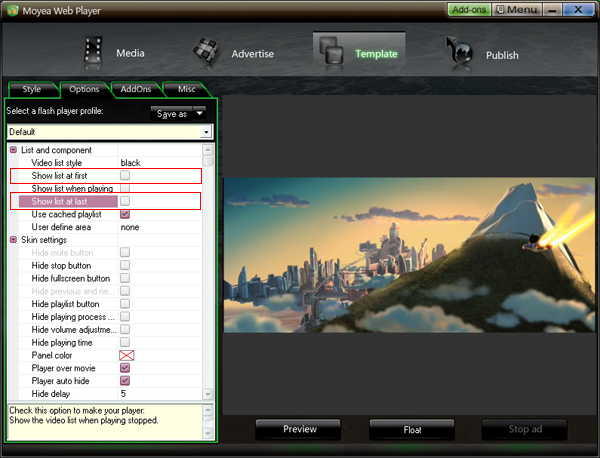Open the Menu button in title bar

517,10
